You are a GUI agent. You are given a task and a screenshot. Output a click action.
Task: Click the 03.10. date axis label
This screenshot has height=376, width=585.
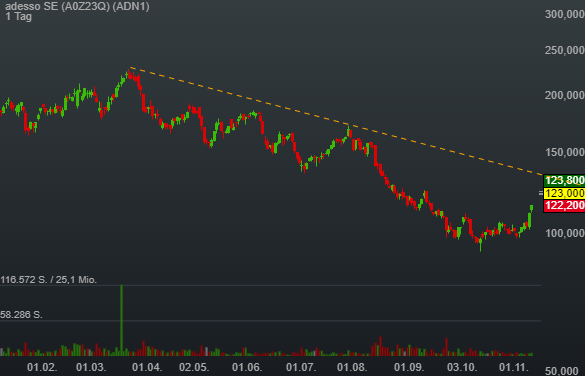point(462,367)
